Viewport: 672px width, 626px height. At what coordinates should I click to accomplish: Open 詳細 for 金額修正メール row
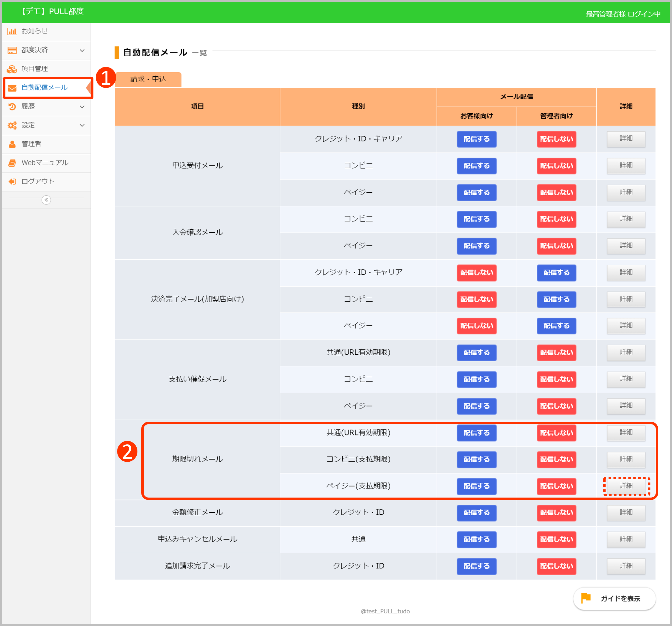(x=626, y=512)
